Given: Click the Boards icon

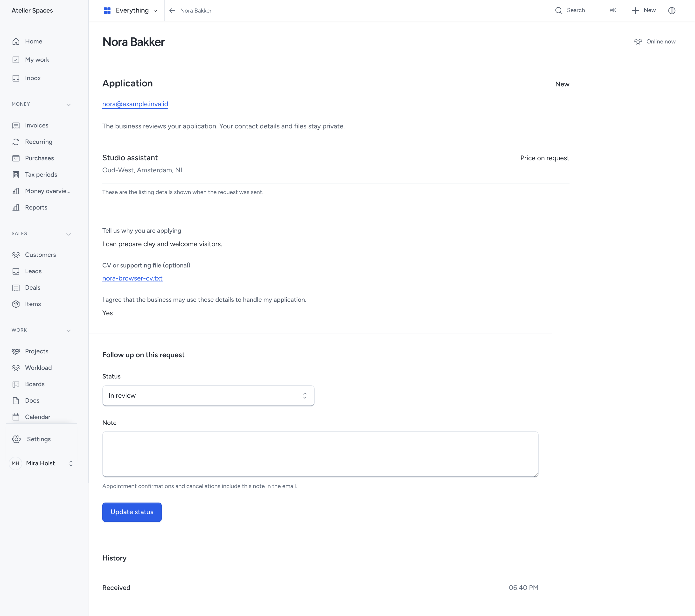Looking at the screenshot, I should pos(16,384).
